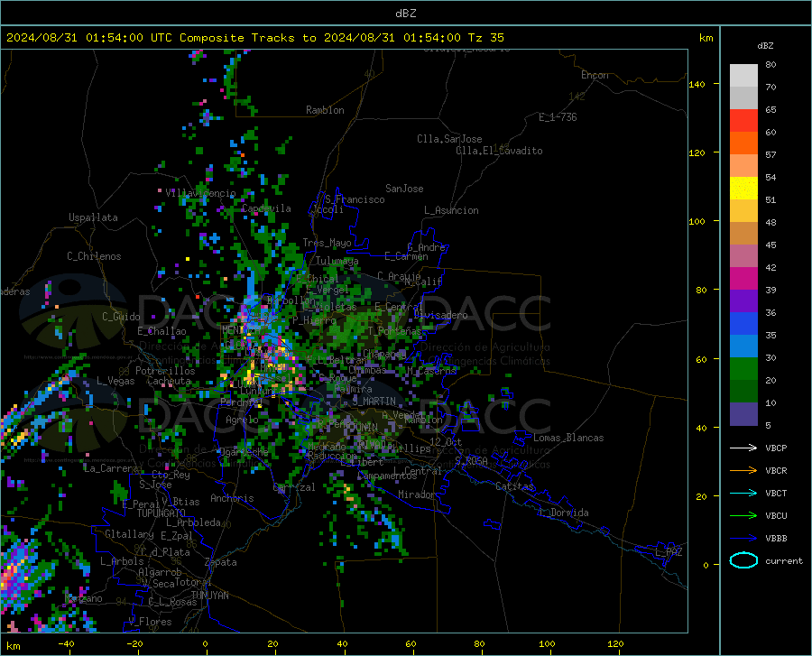Click the Catitas map label
The width and height of the screenshot is (812, 656).
pos(515,486)
